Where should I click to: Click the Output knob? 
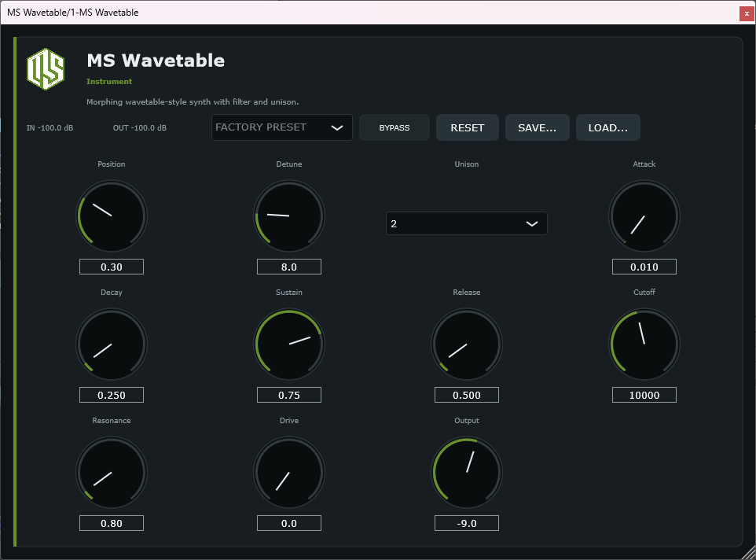(467, 473)
